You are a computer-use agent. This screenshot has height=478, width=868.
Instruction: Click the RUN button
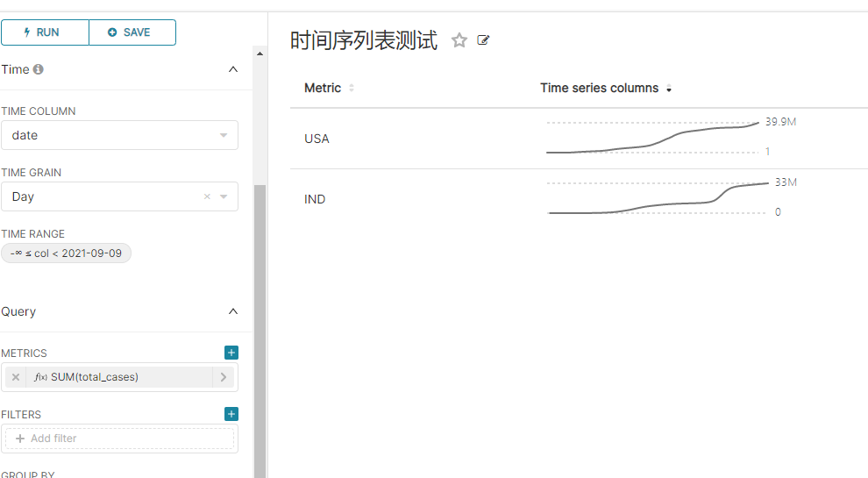click(45, 32)
